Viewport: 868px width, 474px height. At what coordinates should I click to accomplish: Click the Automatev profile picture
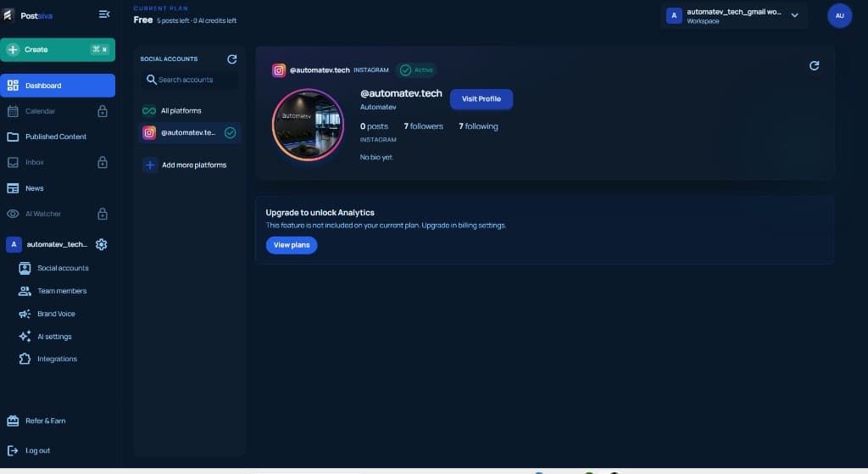click(308, 125)
